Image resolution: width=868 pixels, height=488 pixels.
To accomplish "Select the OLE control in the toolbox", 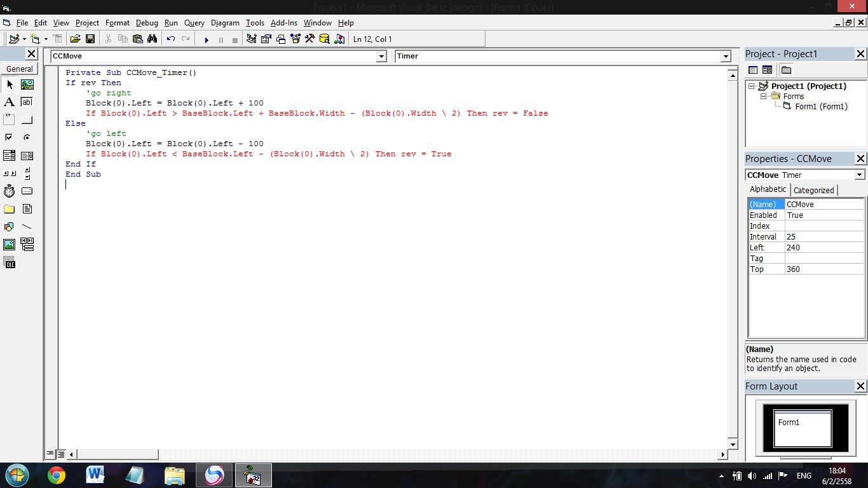I will click(x=10, y=262).
